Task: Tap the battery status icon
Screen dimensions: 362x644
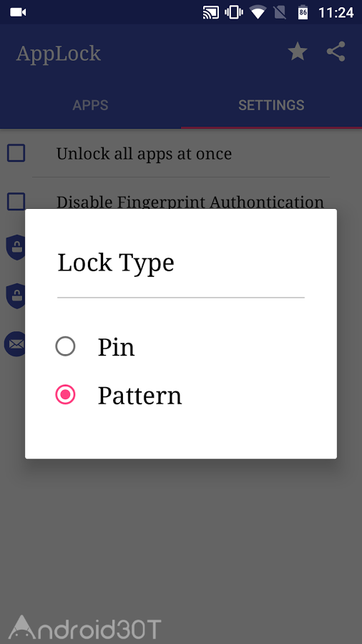Action: [x=303, y=12]
